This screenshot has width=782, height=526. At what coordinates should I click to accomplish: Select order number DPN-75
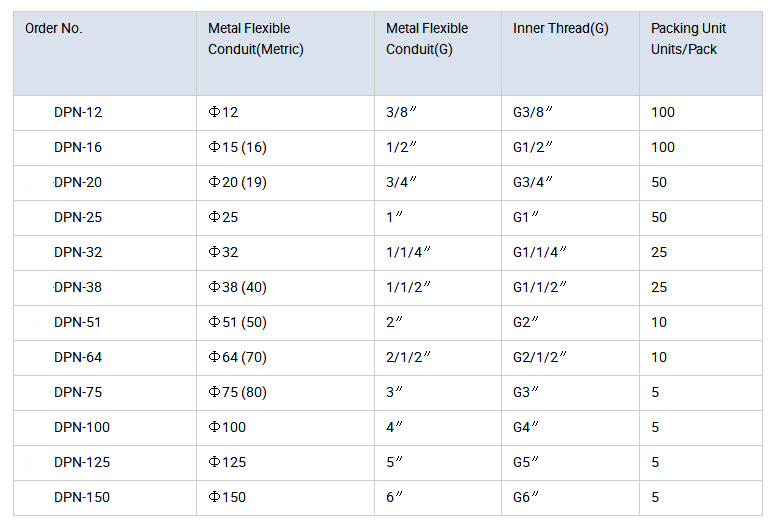[78, 392]
